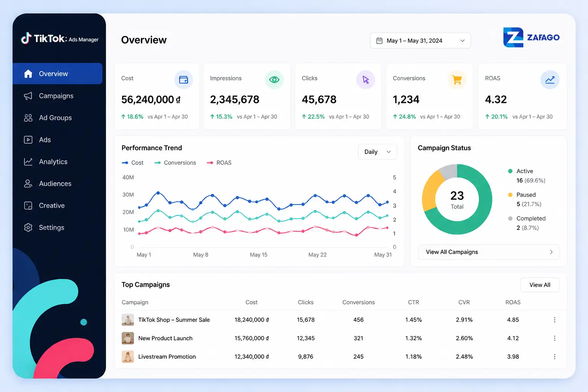Screen dimensions: 588x392
Task: Click the View All Campaigns button
Action: pyautogui.click(x=488, y=252)
